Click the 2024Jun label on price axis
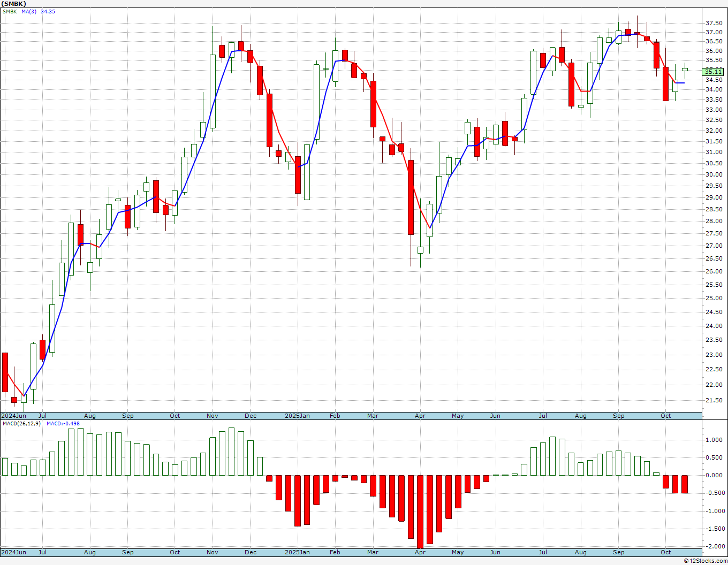Image resolution: width=728 pixels, height=565 pixels. point(14,416)
